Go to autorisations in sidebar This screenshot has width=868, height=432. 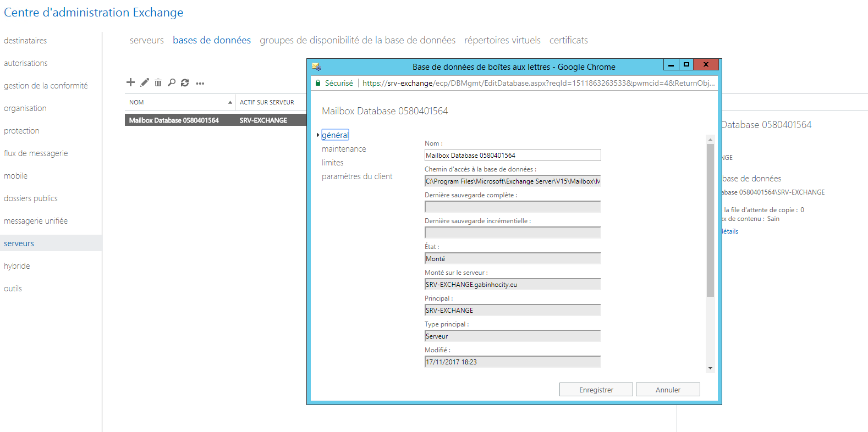[x=25, y=63]
